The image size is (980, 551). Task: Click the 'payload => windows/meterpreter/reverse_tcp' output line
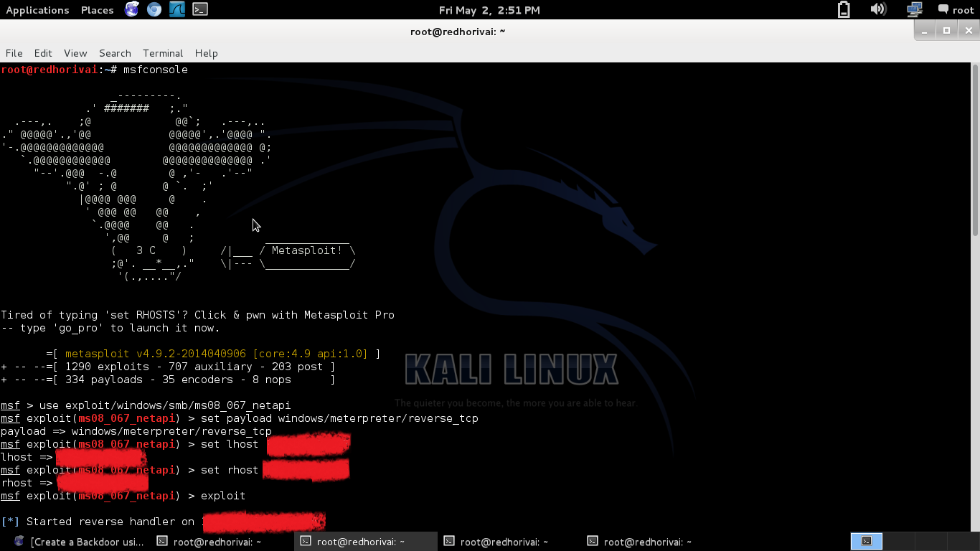pos(136,431)
